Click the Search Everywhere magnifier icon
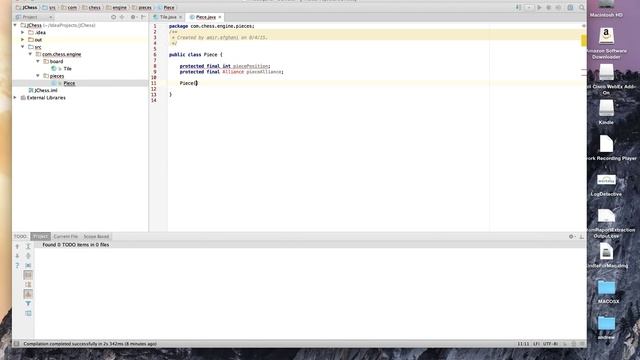The width and height of the screenshot is (640, 360). (582, 7)
